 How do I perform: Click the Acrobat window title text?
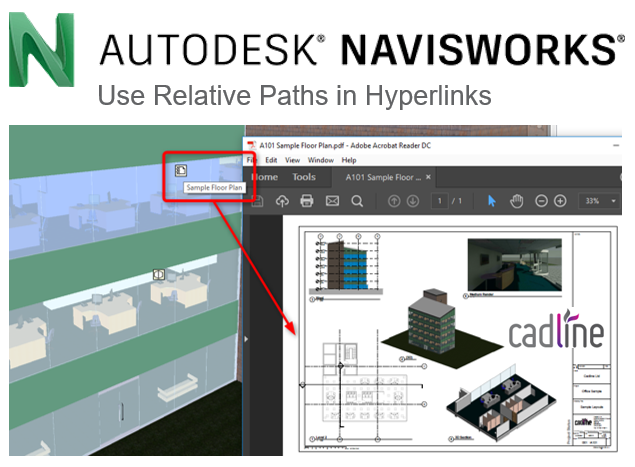point(345,145)
